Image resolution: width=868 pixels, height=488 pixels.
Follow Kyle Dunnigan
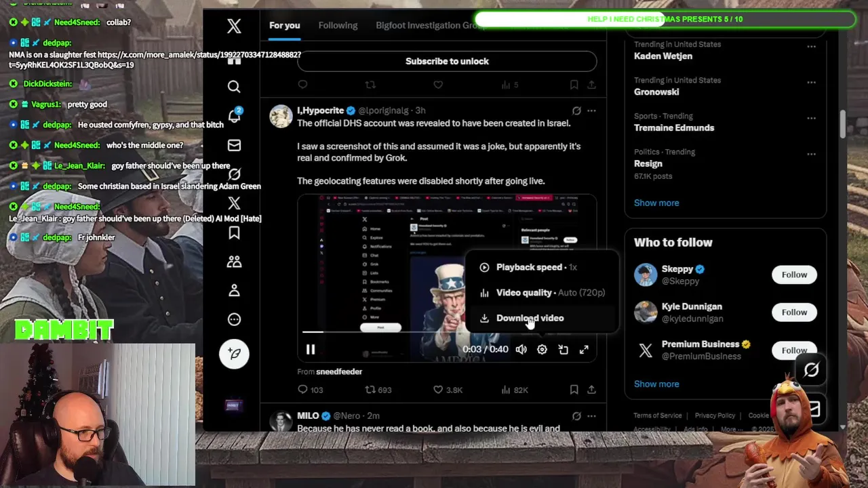coord(794,312)
